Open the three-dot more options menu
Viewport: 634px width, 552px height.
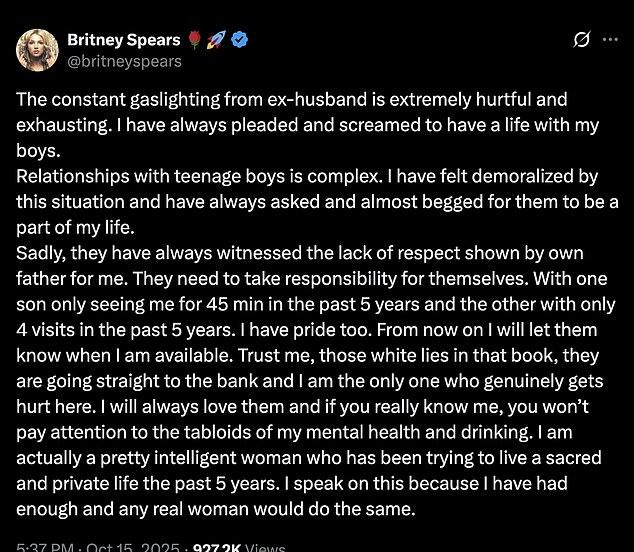611,40
